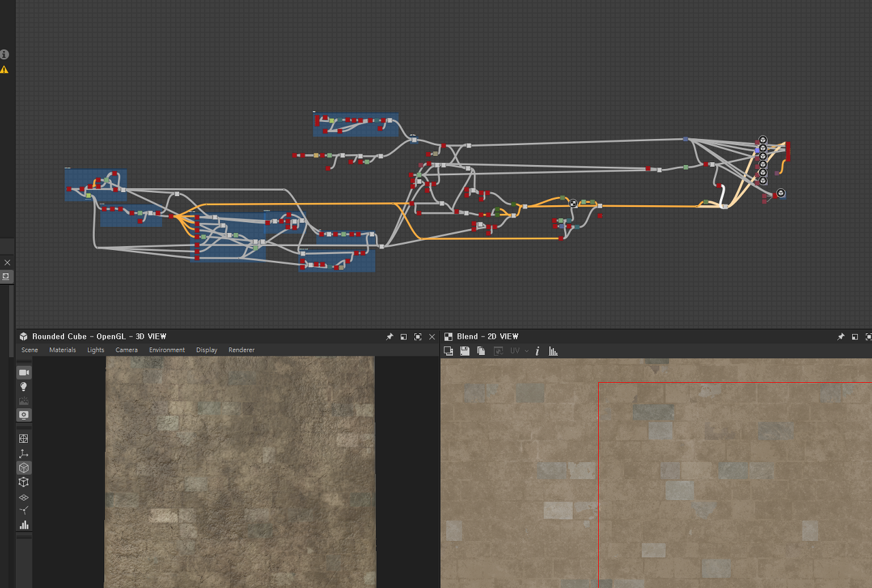Click the outlined wireframe cube icon

point(24,482)
